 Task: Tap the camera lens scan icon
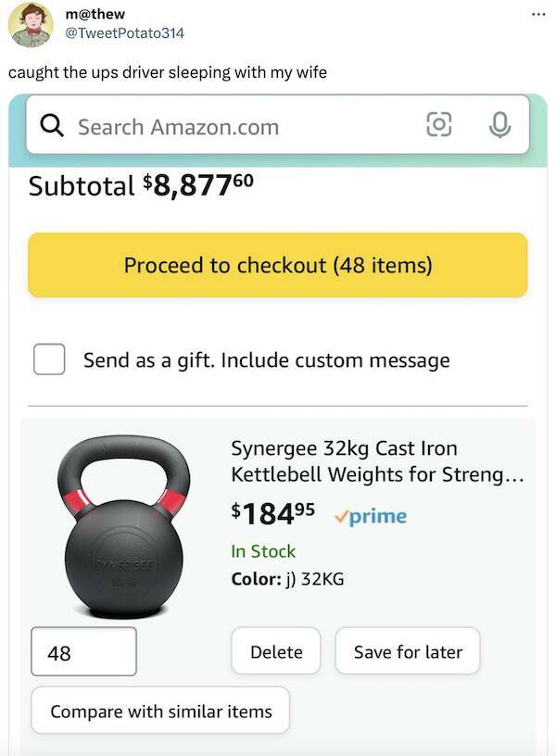click(438, 126)
